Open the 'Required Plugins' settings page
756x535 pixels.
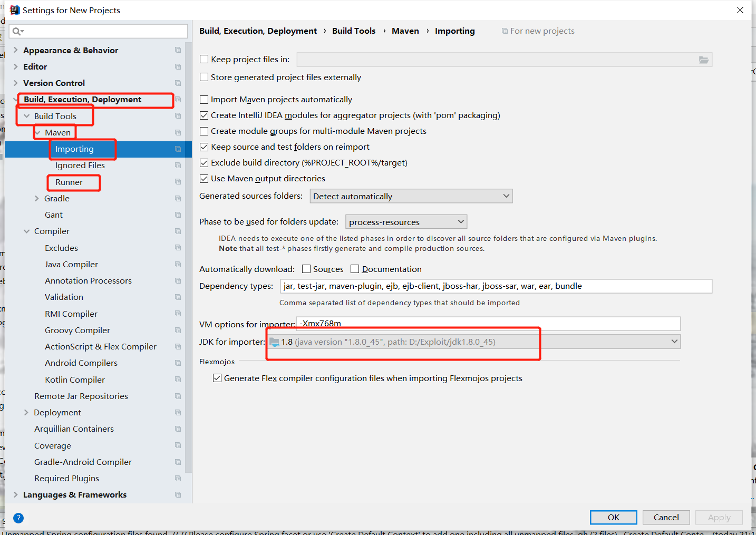67,478
